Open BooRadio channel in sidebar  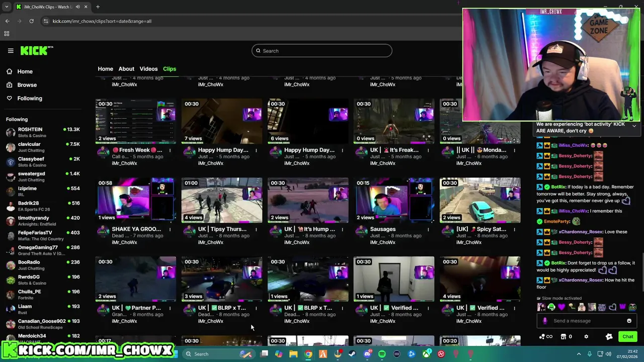[43, 265]
